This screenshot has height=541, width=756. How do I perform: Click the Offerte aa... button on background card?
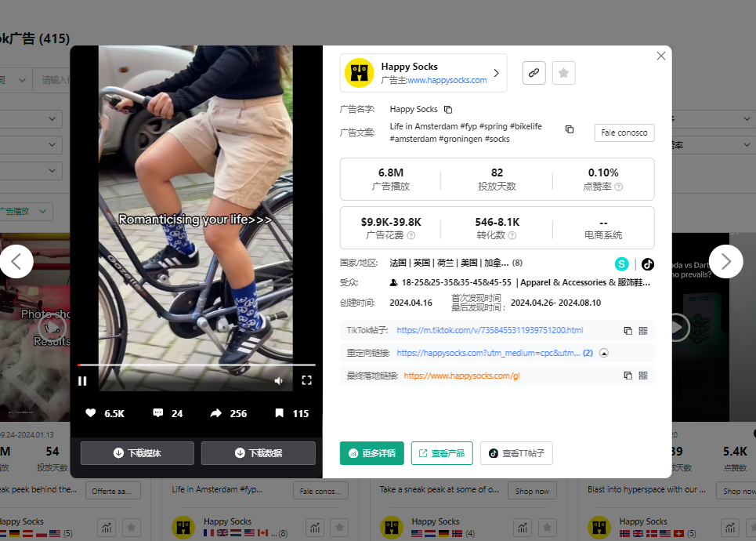[x=114, y=492]
